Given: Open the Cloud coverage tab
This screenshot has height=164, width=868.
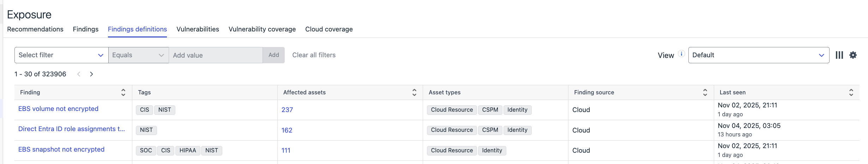Looking at the screenshot, I should 329,29.
